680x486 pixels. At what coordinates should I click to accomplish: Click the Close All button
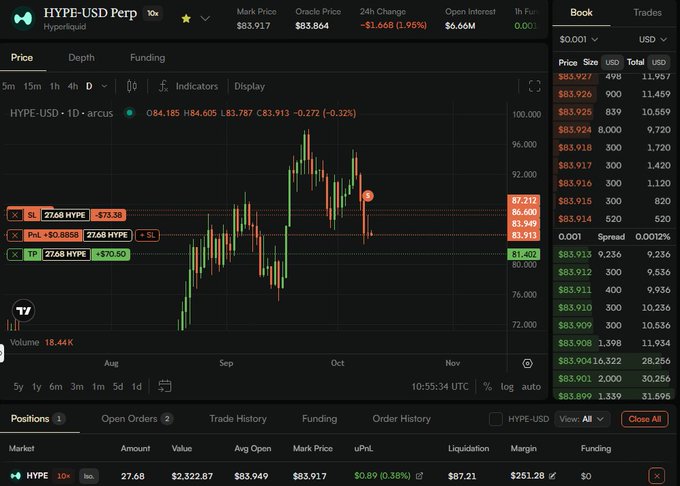(x=644, y=419)
